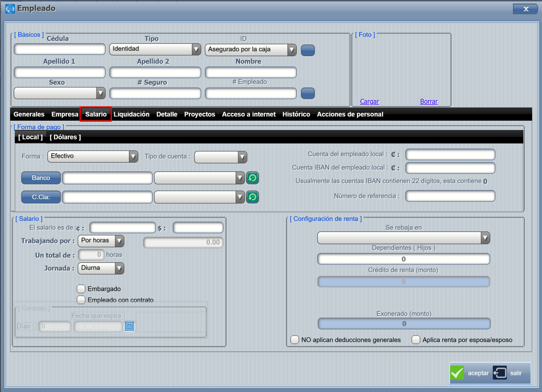Open the Se rebaja en dropdown
The image size is (542, 392).
(x=404, y=238)
